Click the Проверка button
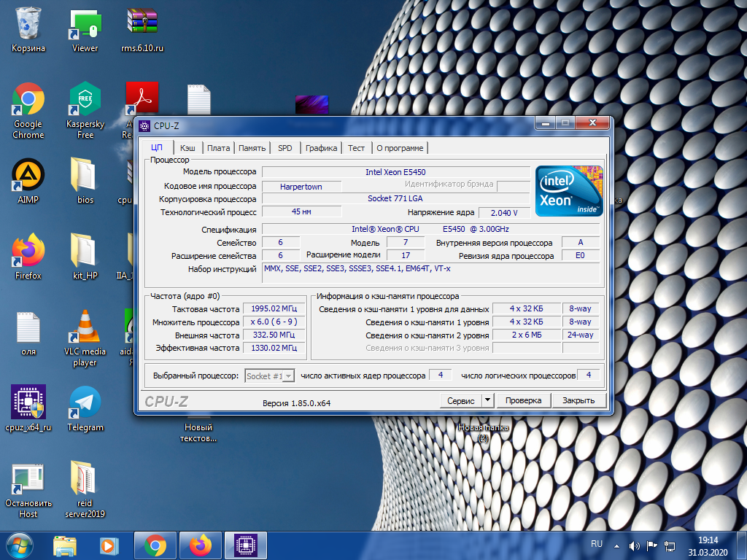Image resolution: width=747 pixels, height=560 pixels. pos(523,400)
